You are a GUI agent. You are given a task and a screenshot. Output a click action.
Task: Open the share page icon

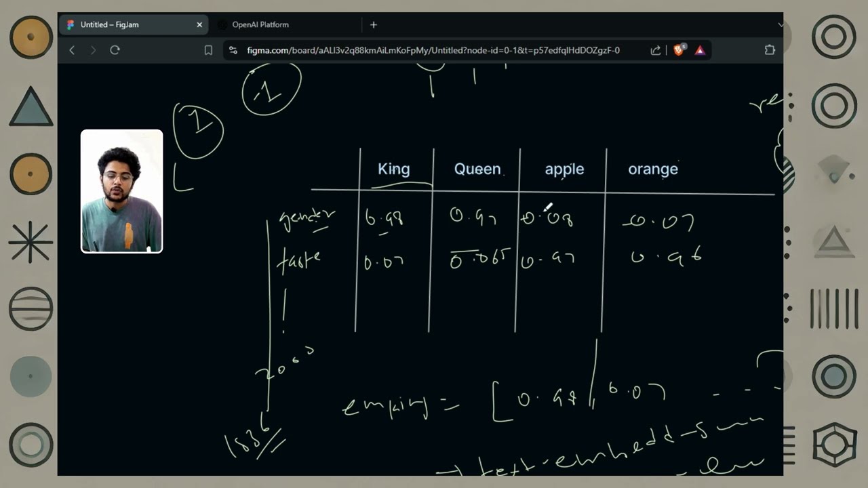[656, 50]
